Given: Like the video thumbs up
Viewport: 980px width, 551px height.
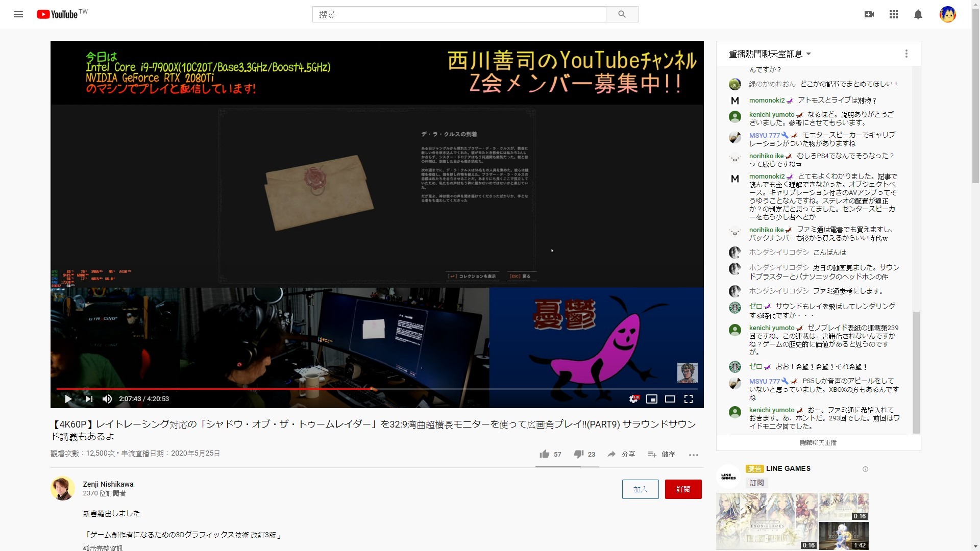Looking at the screenshot, I should click(x=545, y=454).
